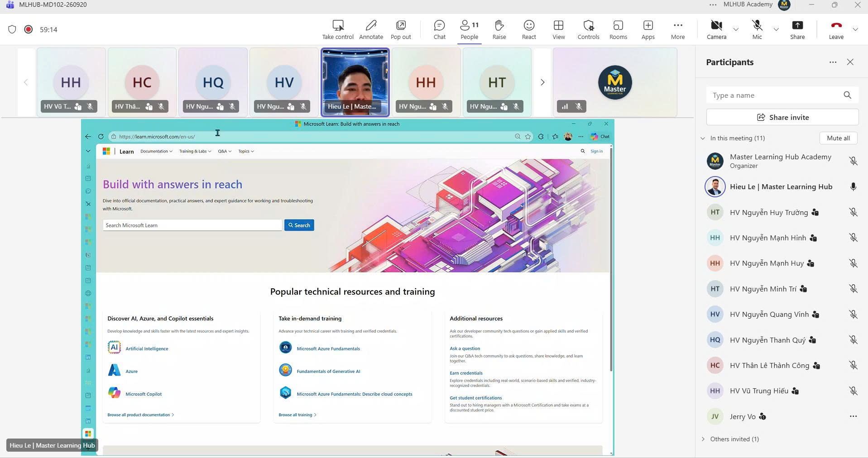The height and width of the screenshot is (458, 868).
Task: Open the More actions menu
Action: pyautogui.click(x=677, y=30)
